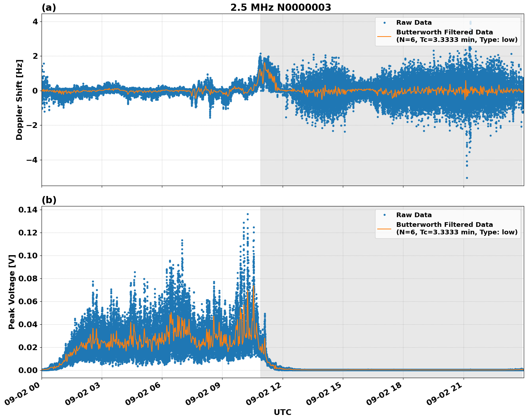
Task: Click Raw Data text in the Doppler Shift legend
Action: click(x=414, y=23)
